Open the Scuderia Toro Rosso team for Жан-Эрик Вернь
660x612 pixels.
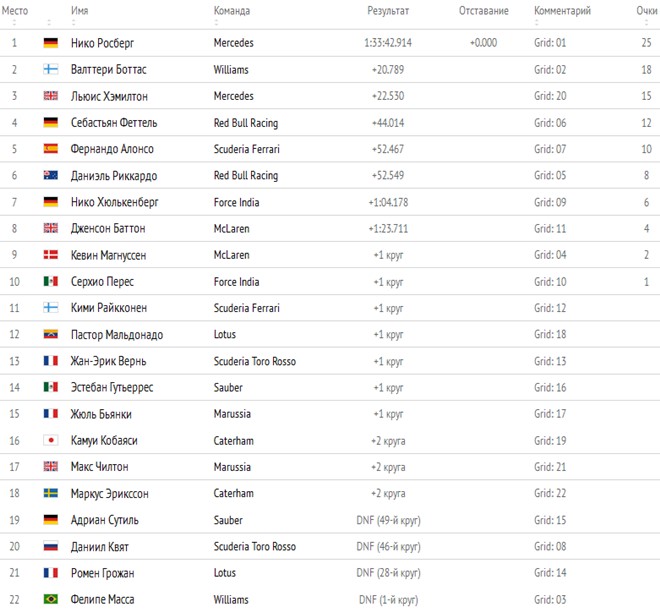(x=255, y=361)
